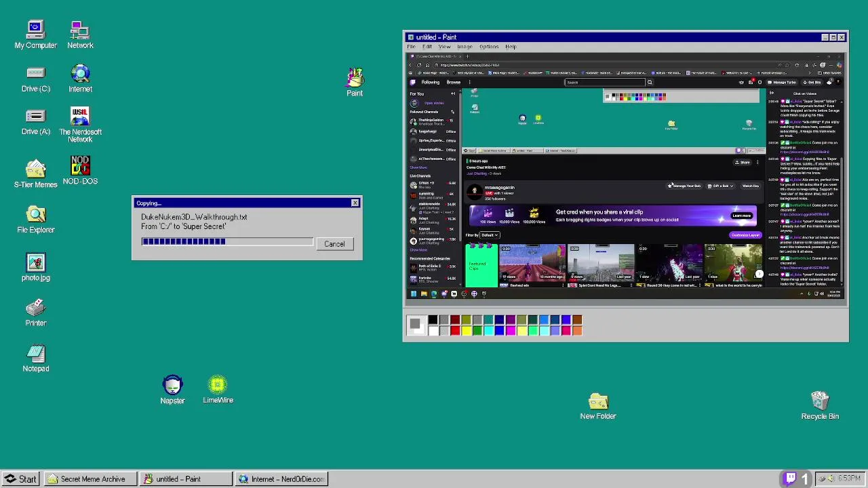The height and width of the screenshot is (488, 868).
Task: Pick the dark red maroon swatch
Action: [455, 320]
